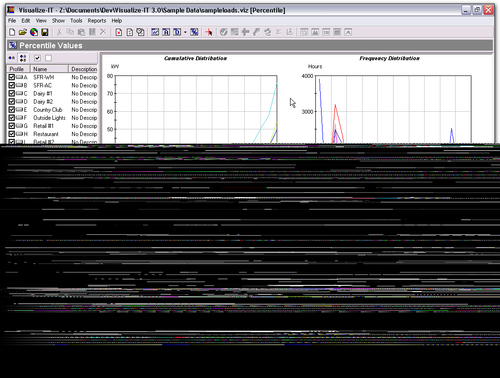Open the Reports menu
The height and width of the screenshot is (378, 500).
click(x=97, y=21)
